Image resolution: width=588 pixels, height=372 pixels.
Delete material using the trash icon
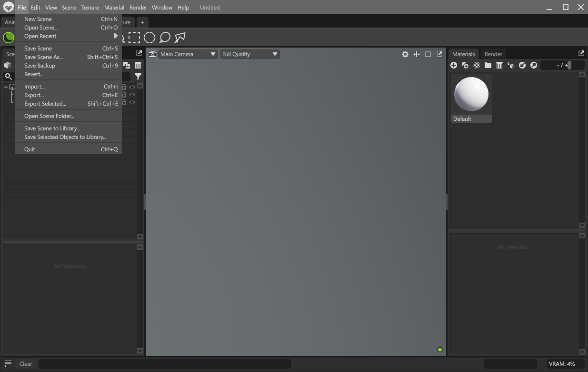pos(499,65)
